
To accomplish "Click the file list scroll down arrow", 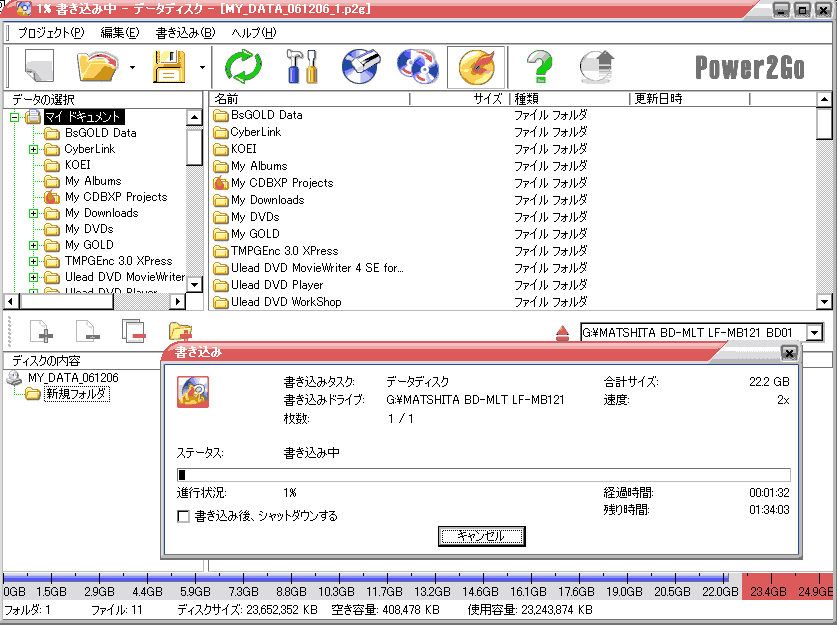I will pos(824,302).
